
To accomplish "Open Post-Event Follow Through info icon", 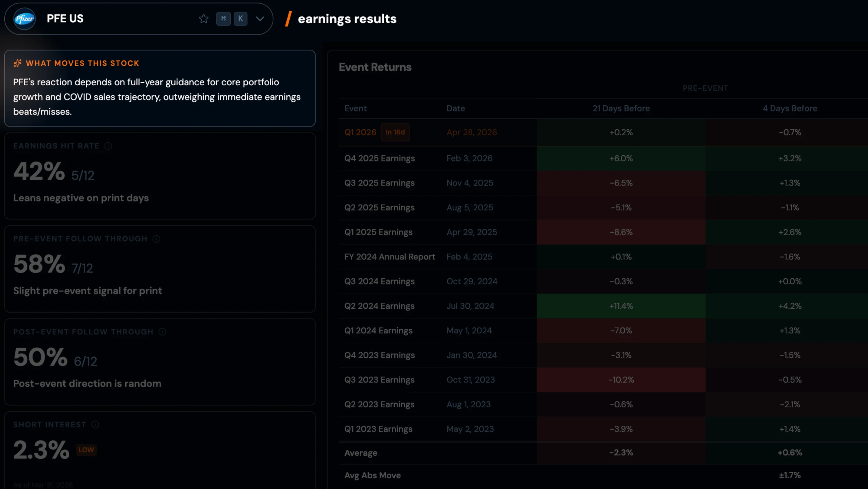I will tap(162, 332).
